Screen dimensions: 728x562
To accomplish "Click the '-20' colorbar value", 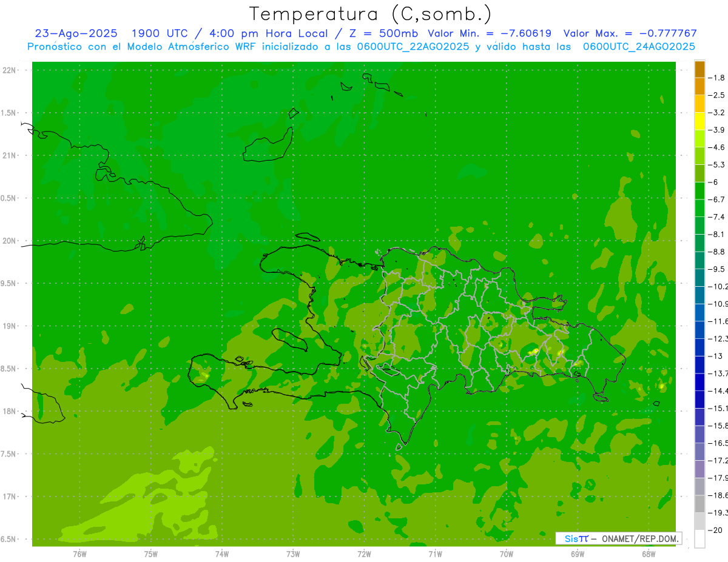I will (716, 530).
